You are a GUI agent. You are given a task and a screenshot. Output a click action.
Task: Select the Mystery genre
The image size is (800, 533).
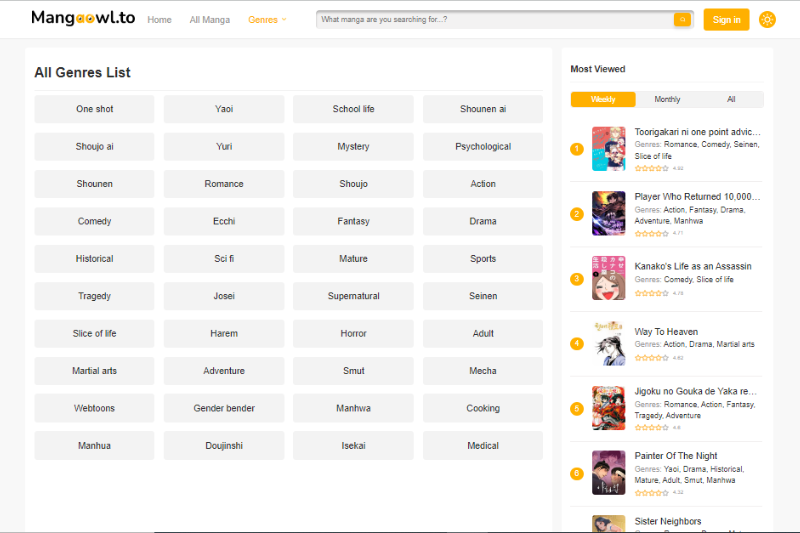353,146
